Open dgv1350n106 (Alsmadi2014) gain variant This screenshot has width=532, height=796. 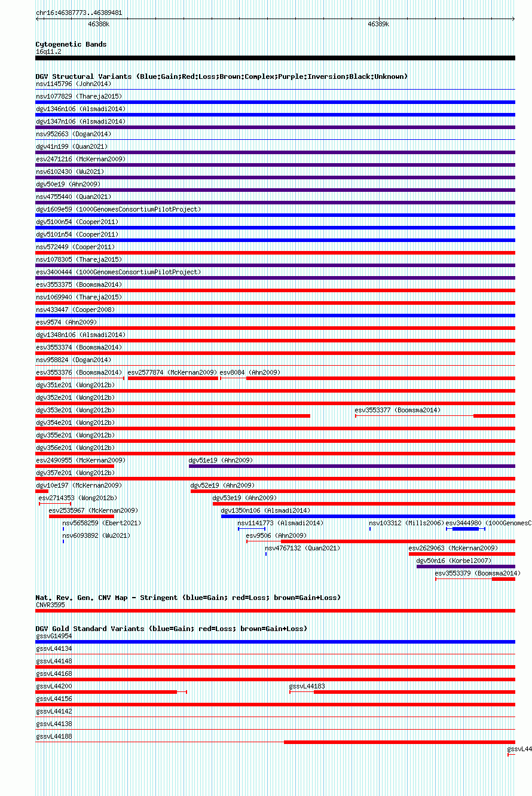(368, 516)
